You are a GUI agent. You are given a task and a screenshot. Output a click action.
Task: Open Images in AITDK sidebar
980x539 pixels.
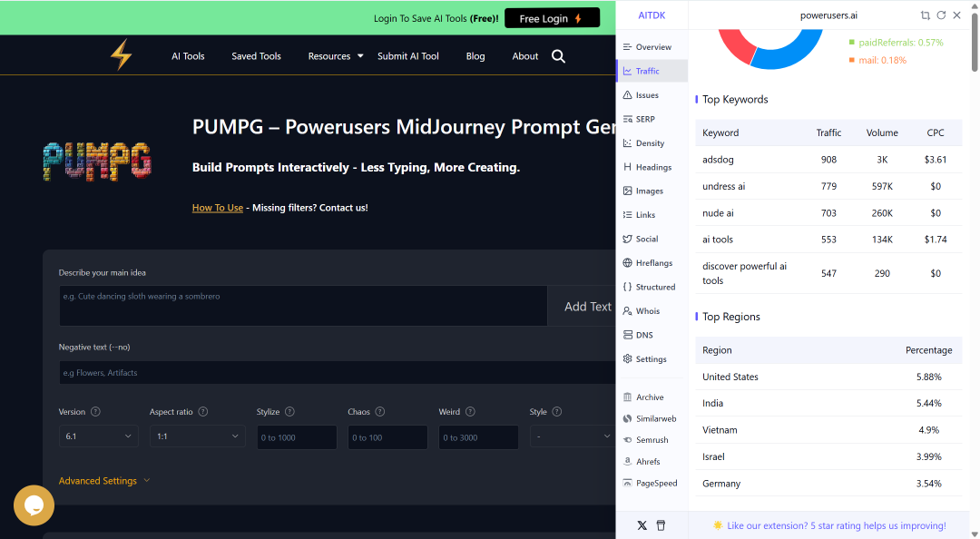point(652,191)
